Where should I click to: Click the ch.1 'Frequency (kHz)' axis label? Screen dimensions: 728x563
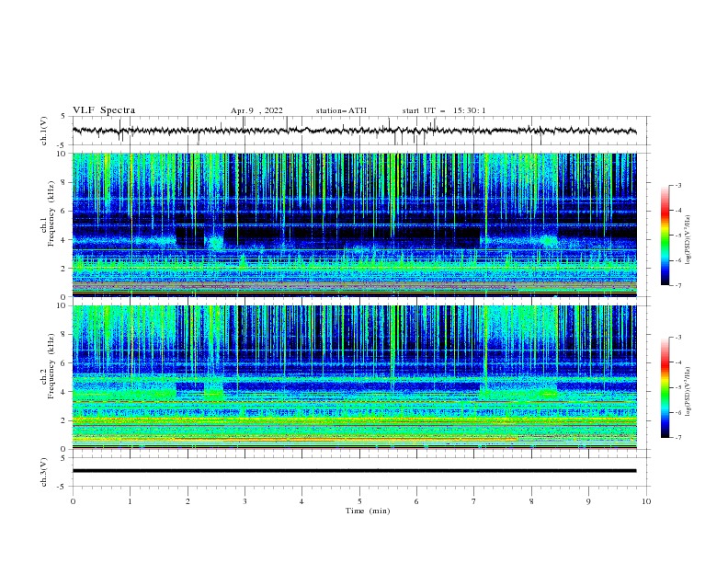[x=51, y=214]
